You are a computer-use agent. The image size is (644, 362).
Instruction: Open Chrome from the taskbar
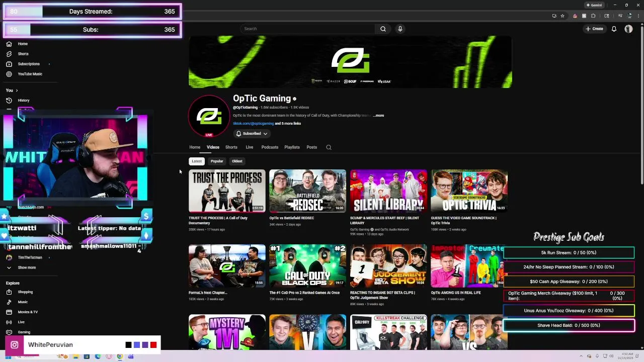120,356
